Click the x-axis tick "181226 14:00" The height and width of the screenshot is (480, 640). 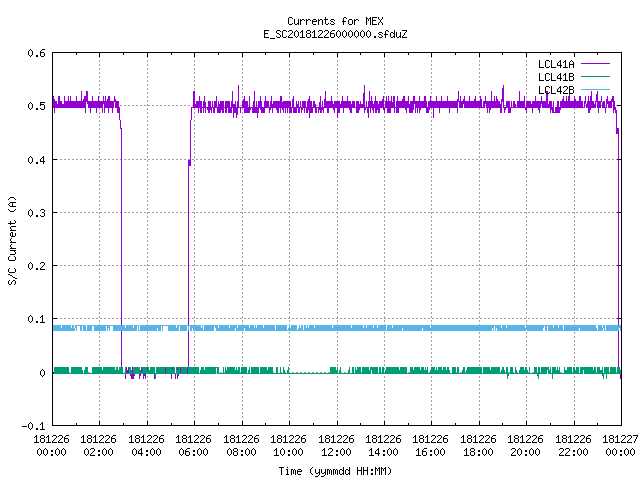click(383, 446)
